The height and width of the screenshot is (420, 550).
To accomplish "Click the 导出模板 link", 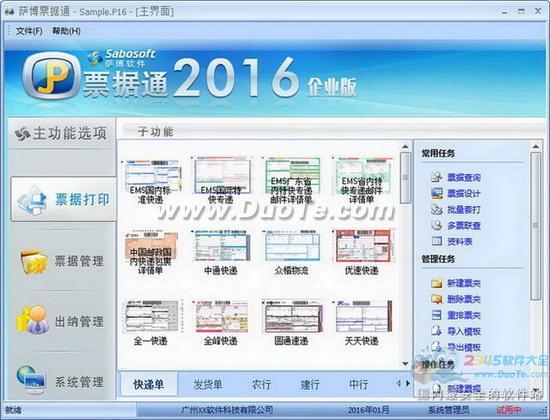I will point(464,347).
